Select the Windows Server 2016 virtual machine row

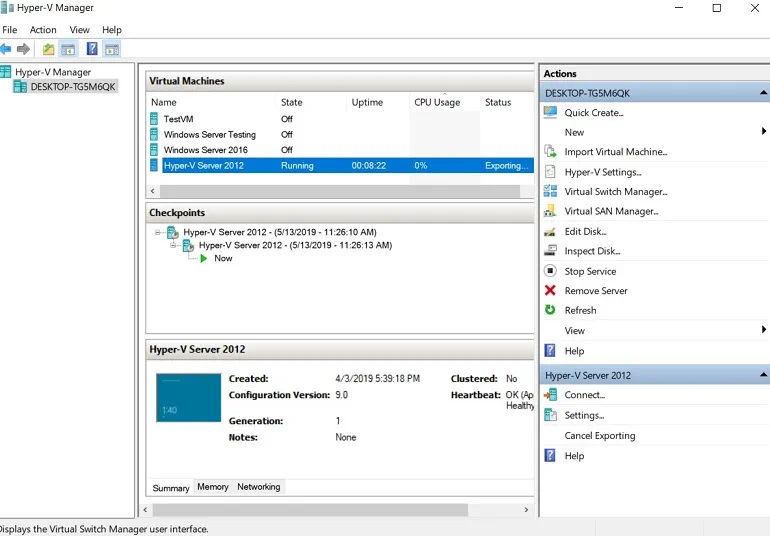[x=206, y=150]
